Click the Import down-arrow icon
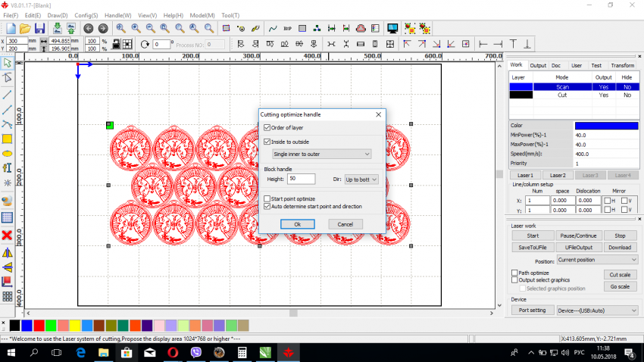 57,28
